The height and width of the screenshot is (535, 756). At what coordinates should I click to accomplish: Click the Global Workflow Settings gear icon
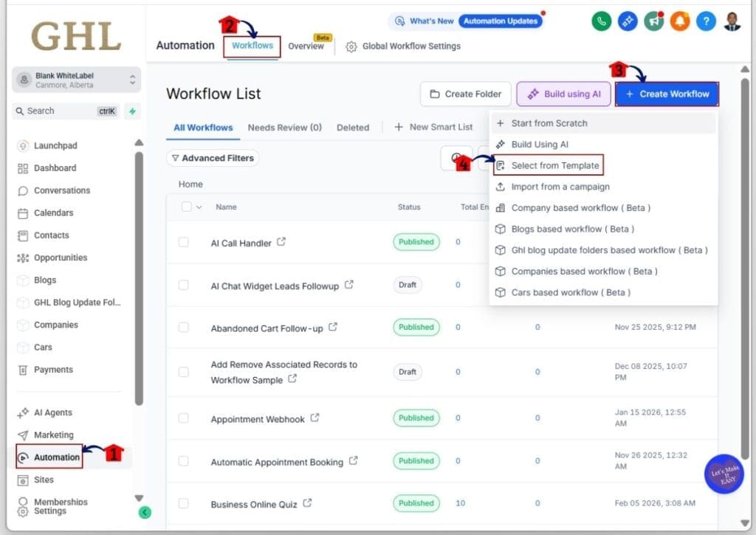pyautogui.click(x=349, y=46)
